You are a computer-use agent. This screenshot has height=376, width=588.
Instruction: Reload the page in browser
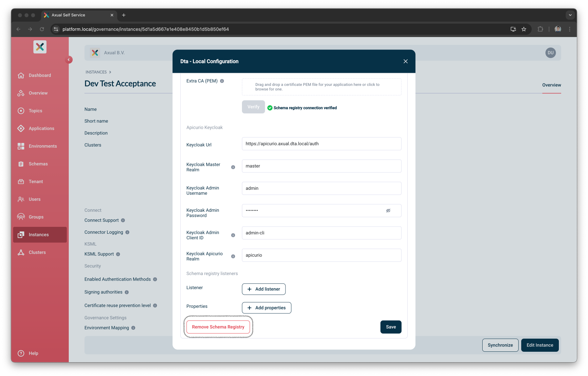coord(42,29)
